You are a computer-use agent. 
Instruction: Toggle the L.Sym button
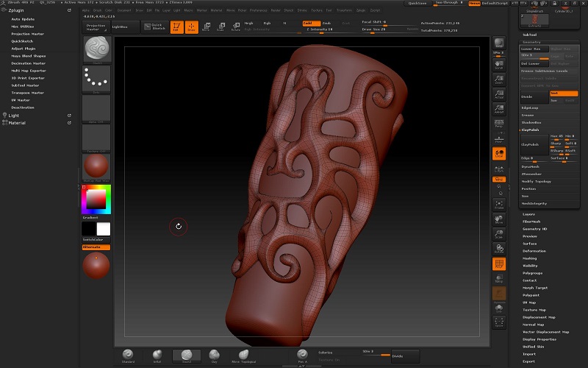click(x=499, y=169)
